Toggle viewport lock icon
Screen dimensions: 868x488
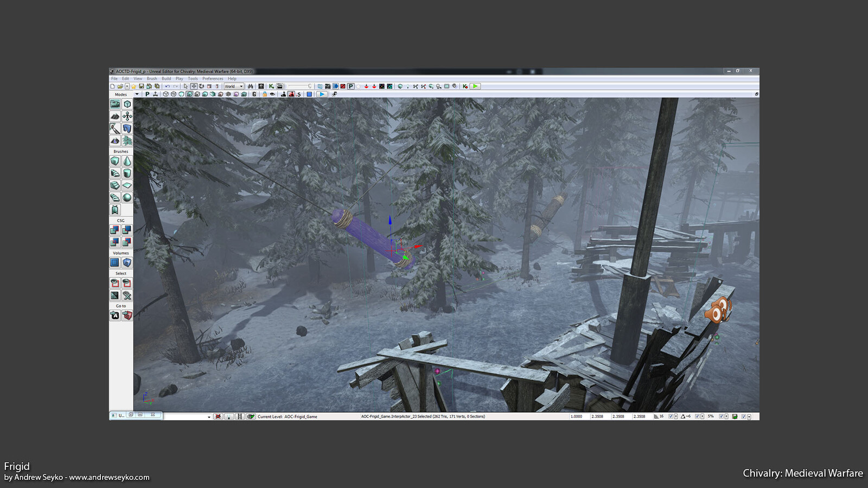tap(265, 94)
